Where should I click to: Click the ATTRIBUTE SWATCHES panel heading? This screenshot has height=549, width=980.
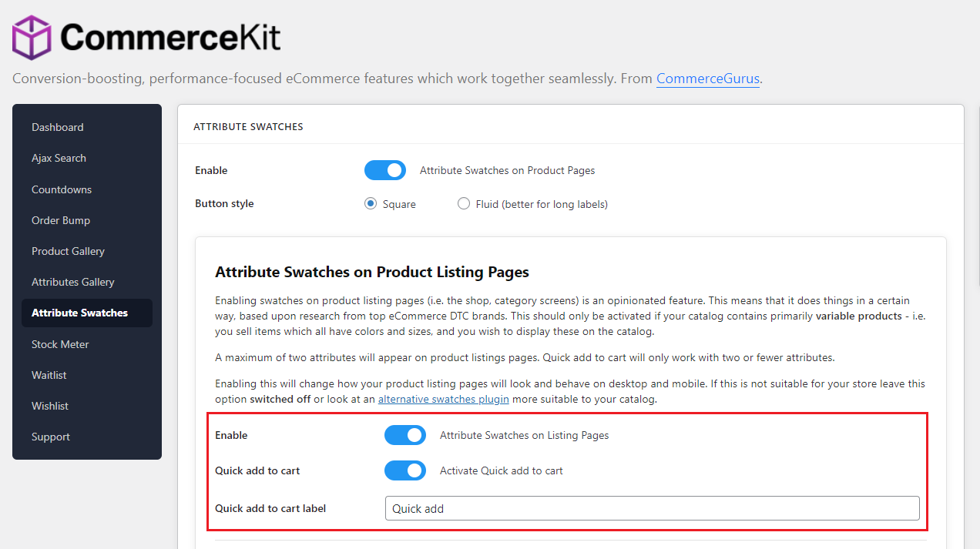pyautogui.click(x=248, y=126)
